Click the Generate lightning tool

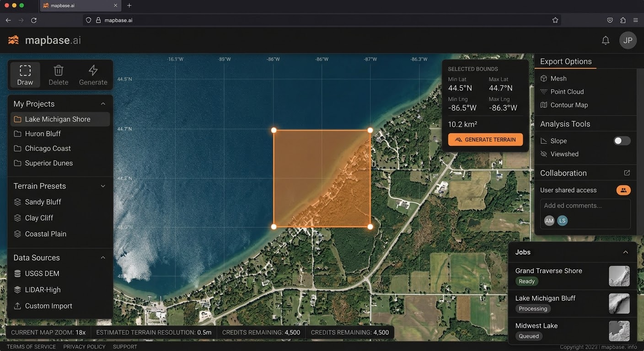[x=93, y=75]
